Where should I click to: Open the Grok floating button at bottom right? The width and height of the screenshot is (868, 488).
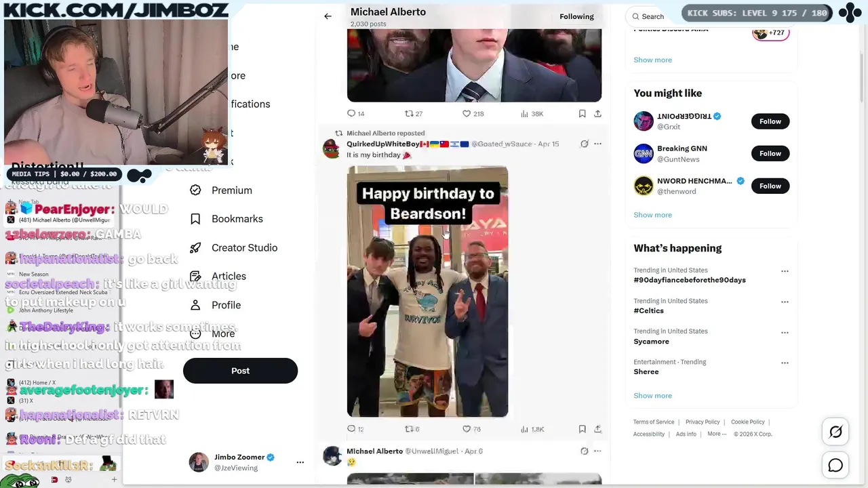pyautogui.click(x=835, y=432)
